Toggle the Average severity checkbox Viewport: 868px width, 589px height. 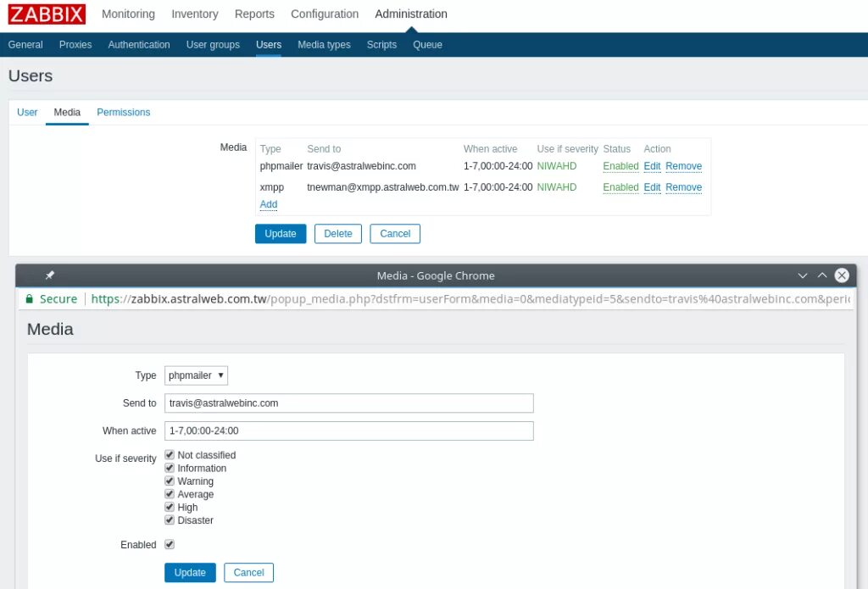170,494
